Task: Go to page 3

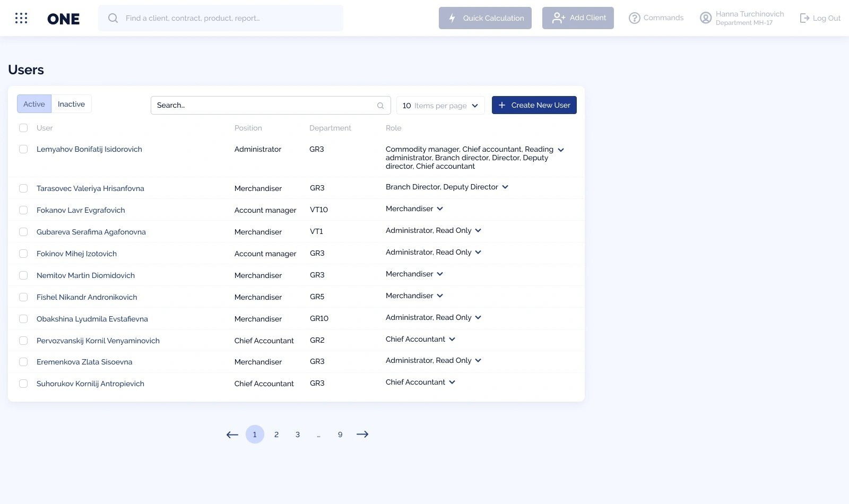Action: [x=298, y=435]
